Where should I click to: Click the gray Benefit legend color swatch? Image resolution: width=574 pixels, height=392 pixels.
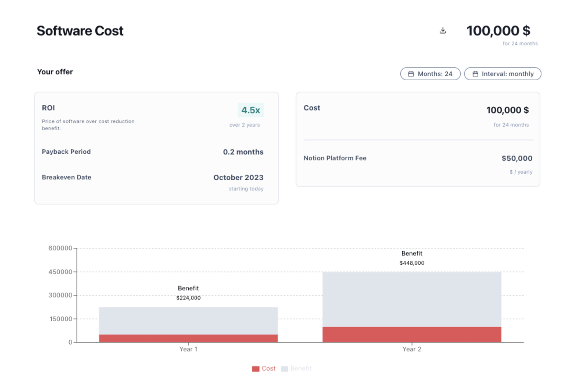click(285, 369)
